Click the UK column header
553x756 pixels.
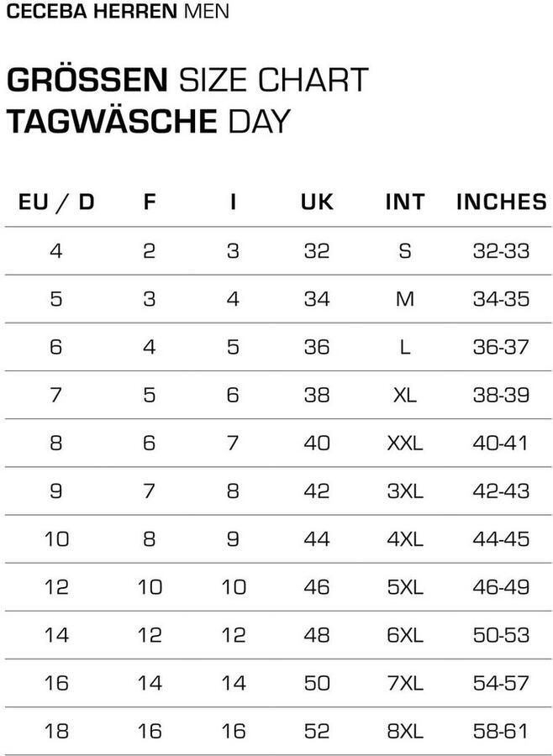(317, 202)
